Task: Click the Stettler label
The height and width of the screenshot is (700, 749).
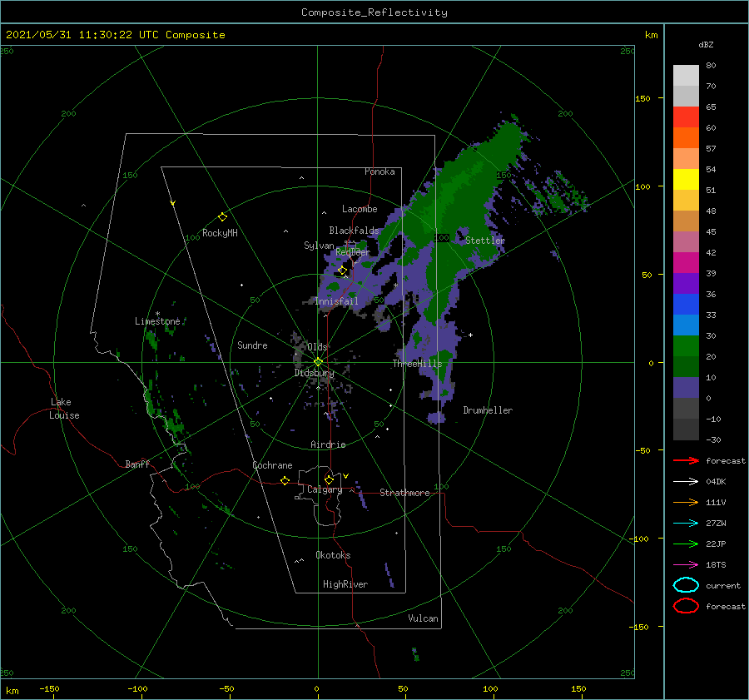Action: (x=485, y=241)
